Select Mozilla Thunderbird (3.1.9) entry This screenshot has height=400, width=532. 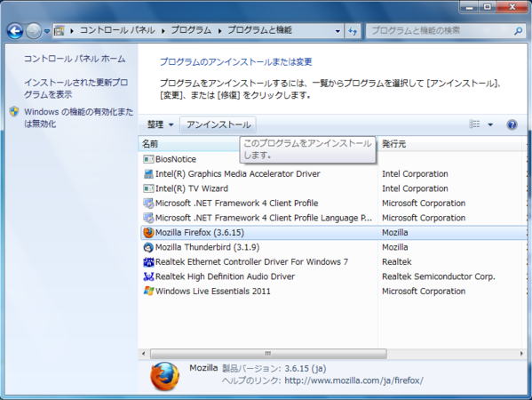(x=207, y=247)
